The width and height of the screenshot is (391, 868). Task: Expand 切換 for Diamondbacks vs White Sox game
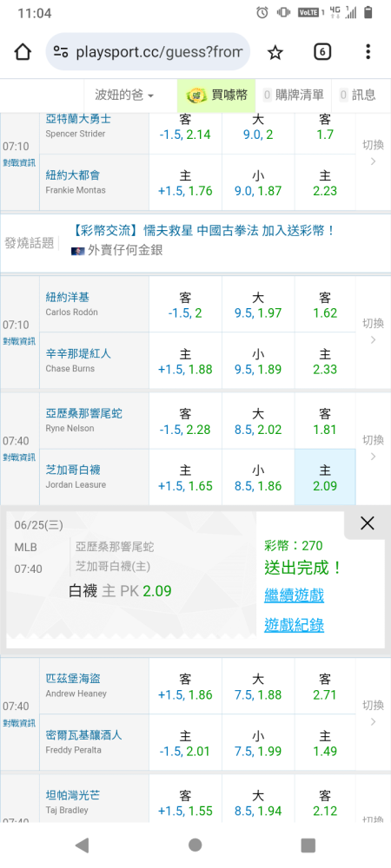[374, 448]
